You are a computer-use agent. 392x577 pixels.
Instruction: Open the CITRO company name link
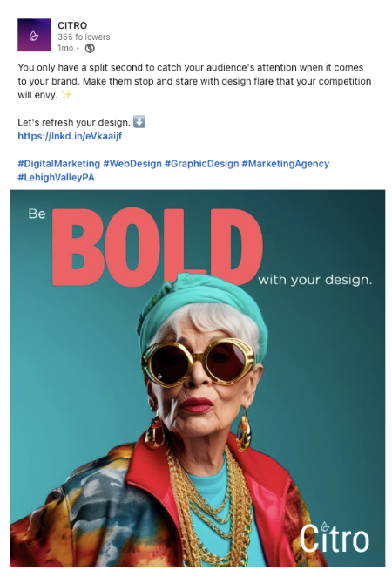72,25
